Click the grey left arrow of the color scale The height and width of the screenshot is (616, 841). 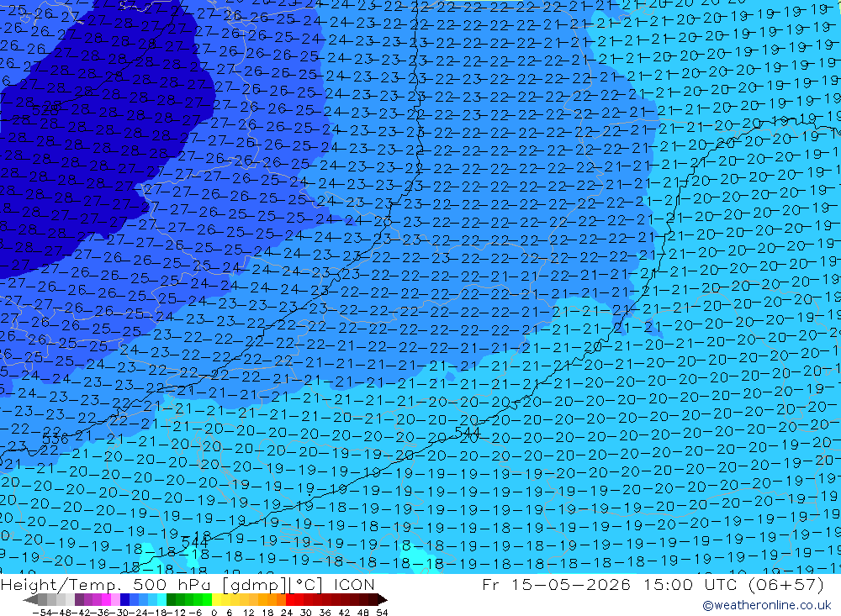pyautogui.click(x=30, y=600)
